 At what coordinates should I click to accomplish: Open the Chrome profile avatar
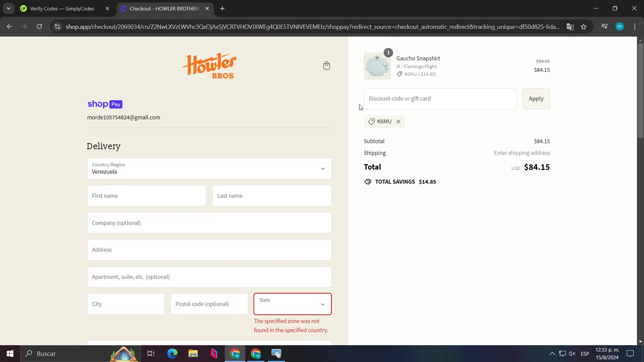point(620,27)
